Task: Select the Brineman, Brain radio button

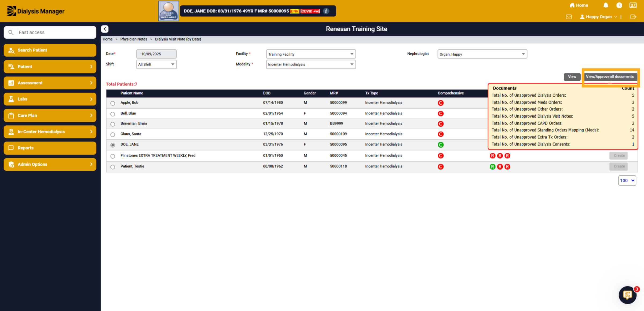Action: click(x=113, y=124)
